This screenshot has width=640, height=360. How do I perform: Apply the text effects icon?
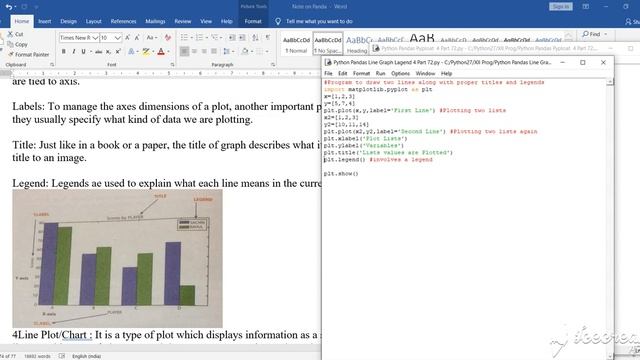coord(131,51)
